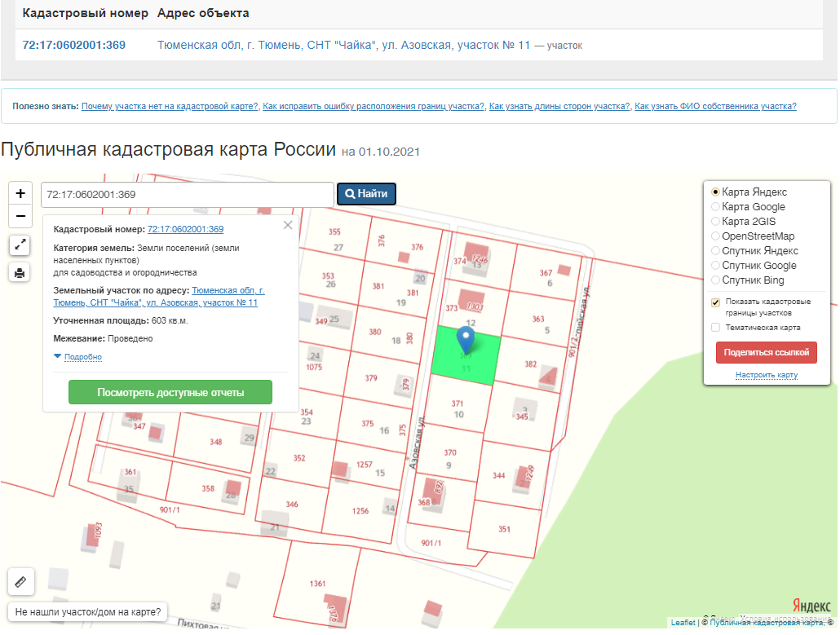Image resolution: width=840 pixels, height=635 pixels.
Task: Print the map using printer icon
Action: pyautogui.click(x=20, y=273)
